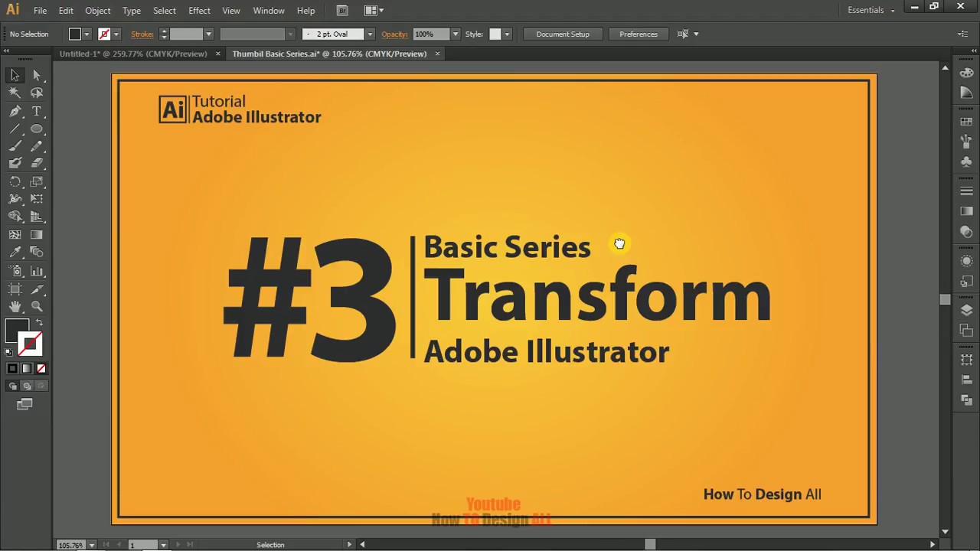
Task: Open the Layers panel icon
Action: 966,310
